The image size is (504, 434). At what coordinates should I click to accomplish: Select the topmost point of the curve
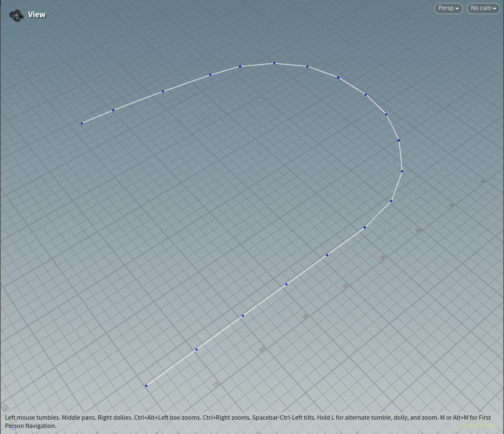point(274,63)
